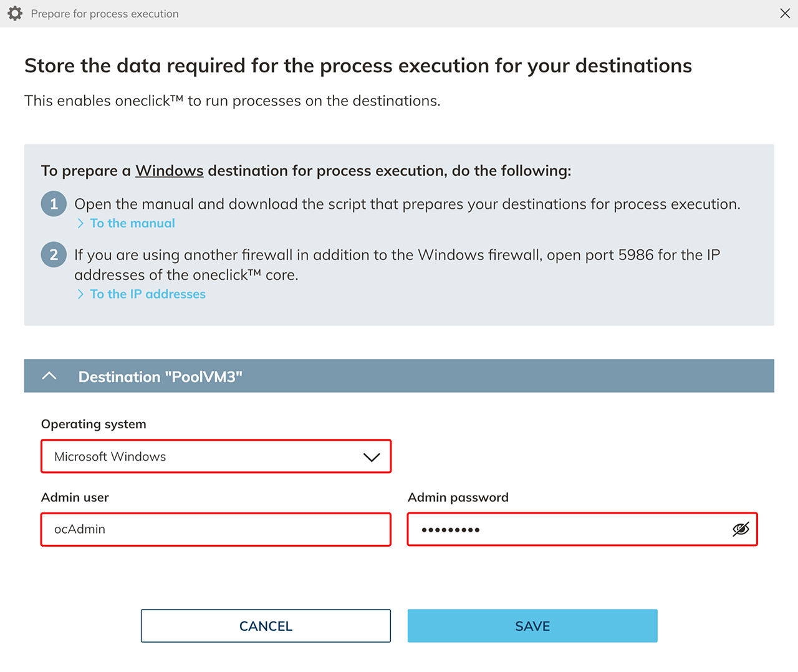Focus the Admin password field
Image resolution: width=798 pixels, height=672 pixels.
coord(567,529)
